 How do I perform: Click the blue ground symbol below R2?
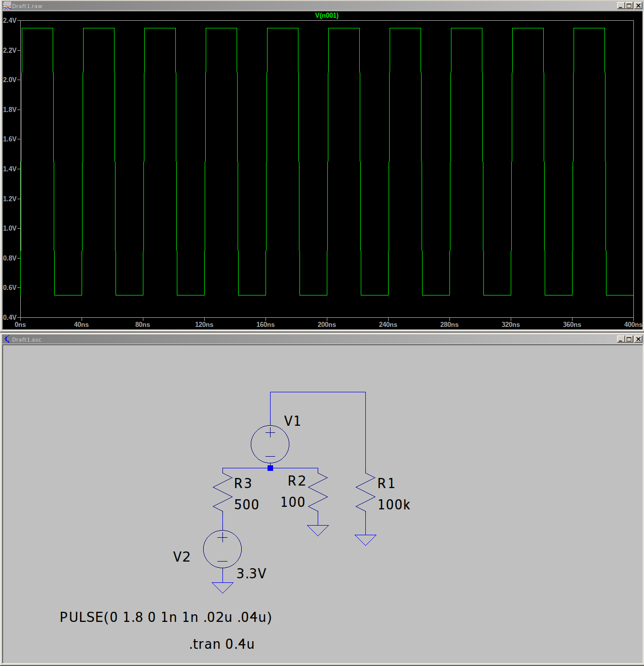click(318, 530)
